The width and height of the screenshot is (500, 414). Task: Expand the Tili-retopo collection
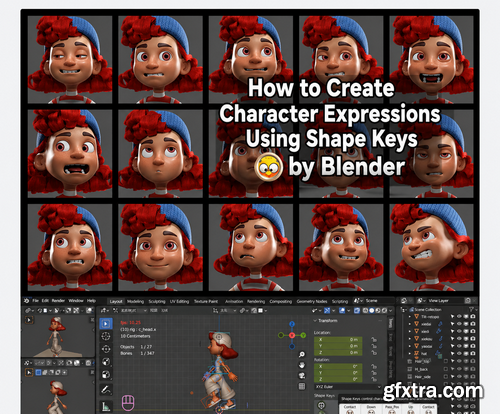click(410, 316)
